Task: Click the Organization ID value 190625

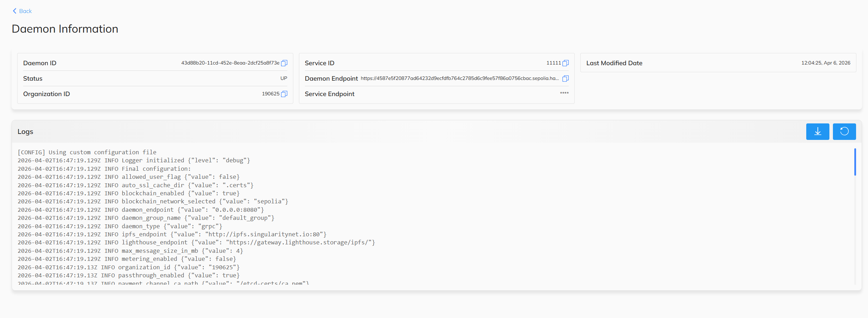Action: coord(270,94)
